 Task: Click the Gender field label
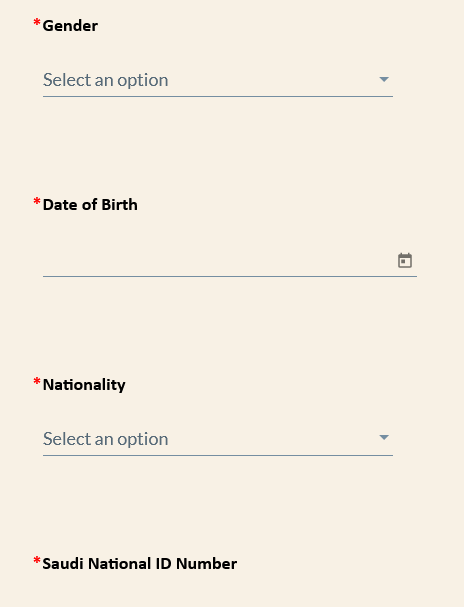coord(70,26)
